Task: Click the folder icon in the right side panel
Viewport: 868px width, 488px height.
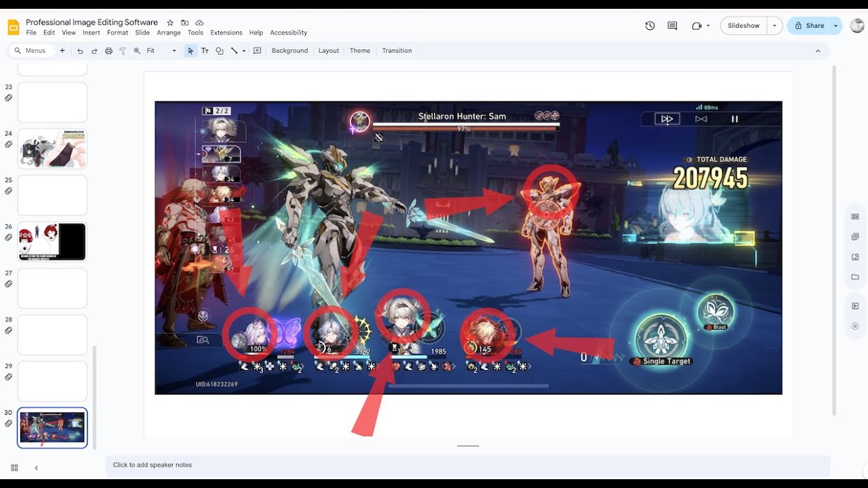Action: click(x=855, y=277)
